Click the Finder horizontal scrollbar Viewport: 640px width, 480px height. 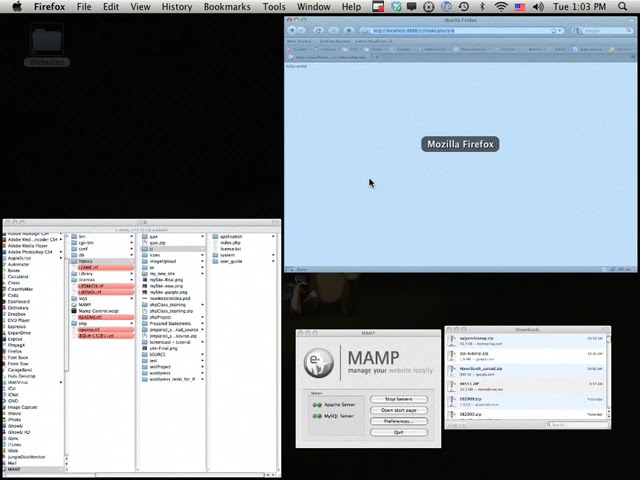click(180, 475)
